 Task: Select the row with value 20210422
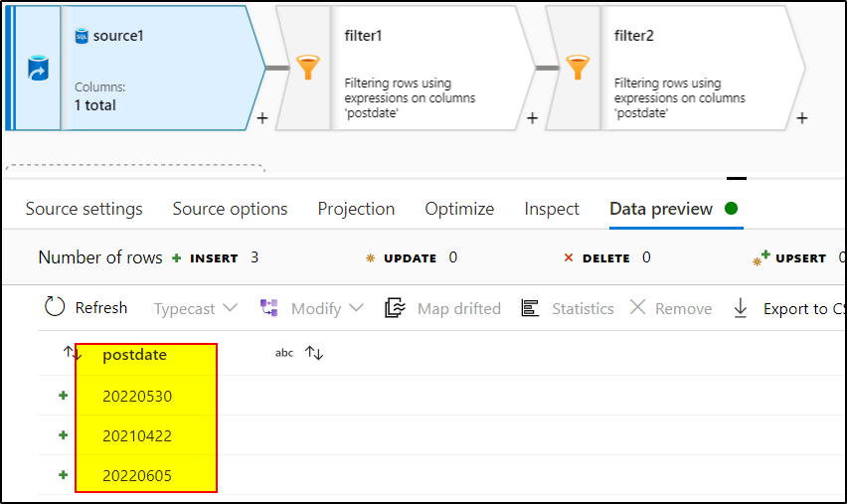[x=137, y=435]
